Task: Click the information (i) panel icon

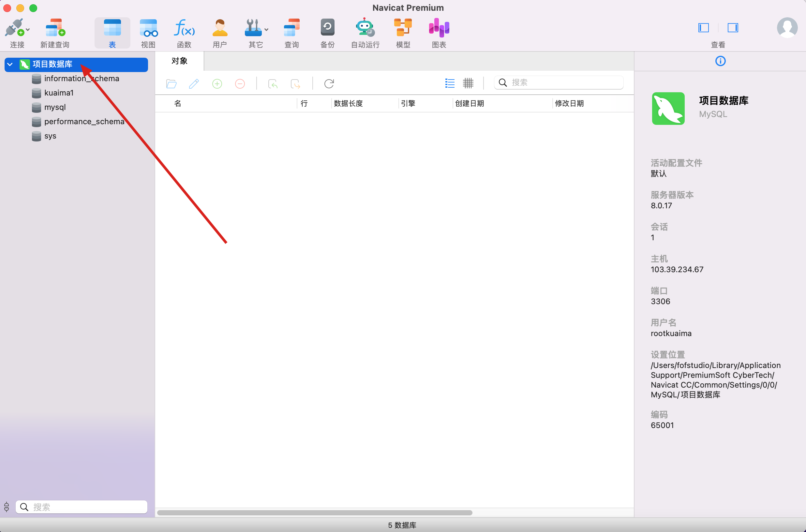Action: click(x=720, y=61)
